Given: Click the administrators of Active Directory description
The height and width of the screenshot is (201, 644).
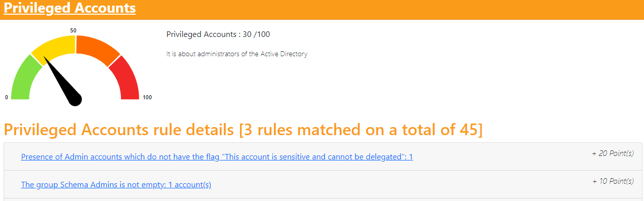Looking at the screenshot, I should pos(236,54).
